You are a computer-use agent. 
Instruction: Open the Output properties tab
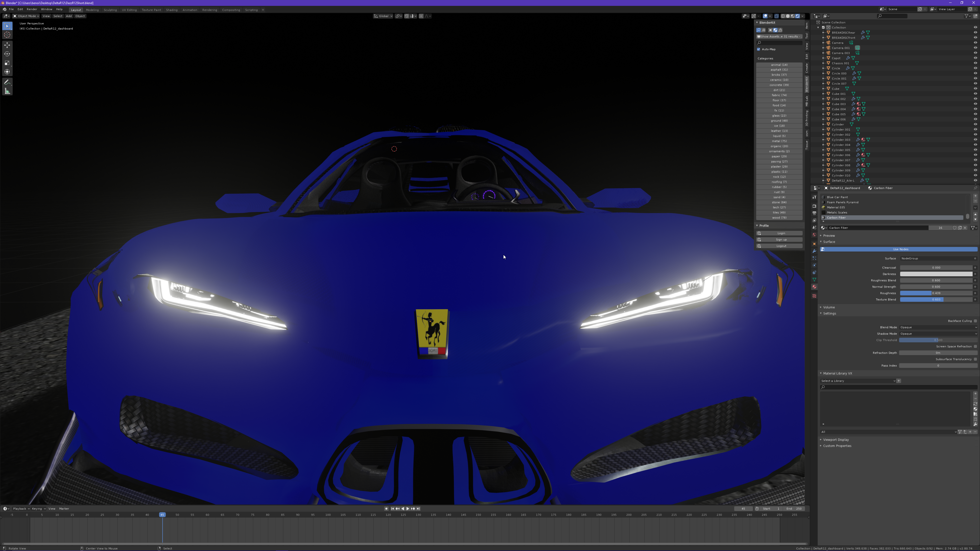coord(814,213)
